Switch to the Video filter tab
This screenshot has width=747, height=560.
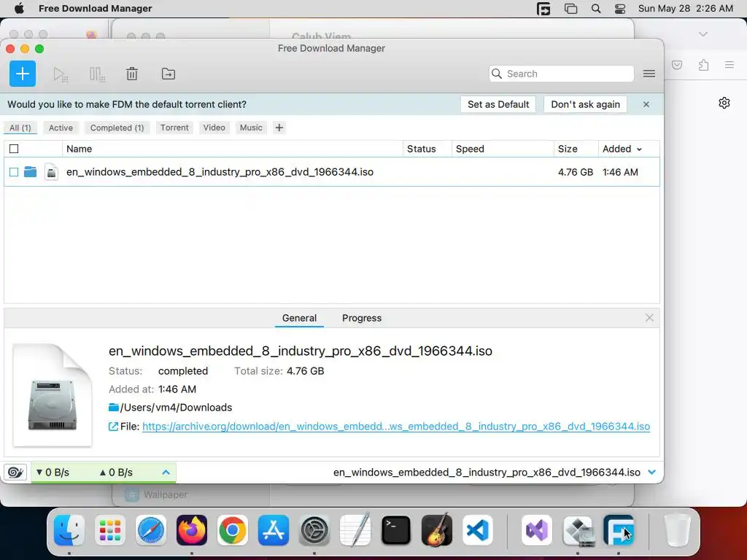(214, 128)
